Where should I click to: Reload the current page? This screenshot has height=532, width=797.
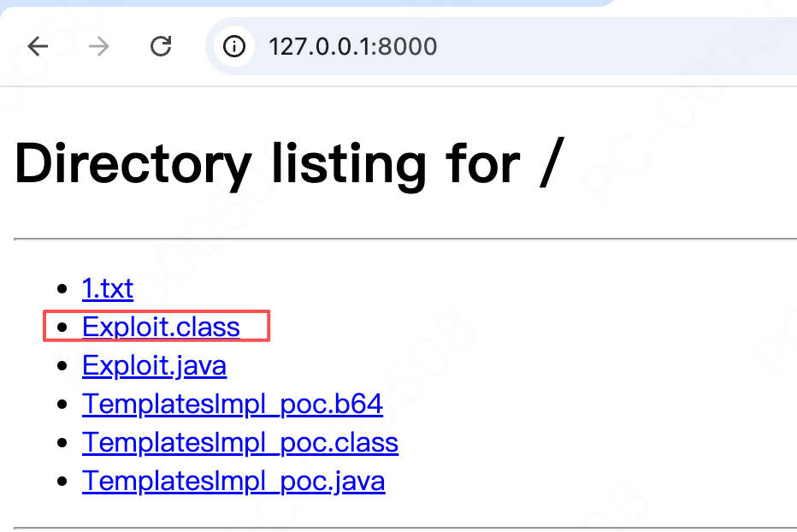[161, 46]
